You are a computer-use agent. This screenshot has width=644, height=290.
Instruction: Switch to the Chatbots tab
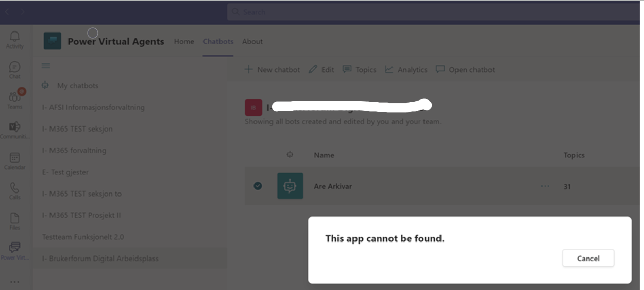click(218, 41)
